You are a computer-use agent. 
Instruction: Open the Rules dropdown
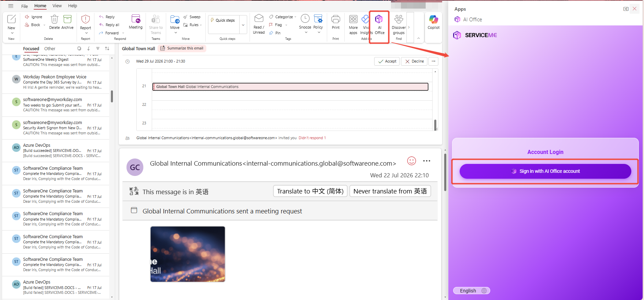click(193, 25)
